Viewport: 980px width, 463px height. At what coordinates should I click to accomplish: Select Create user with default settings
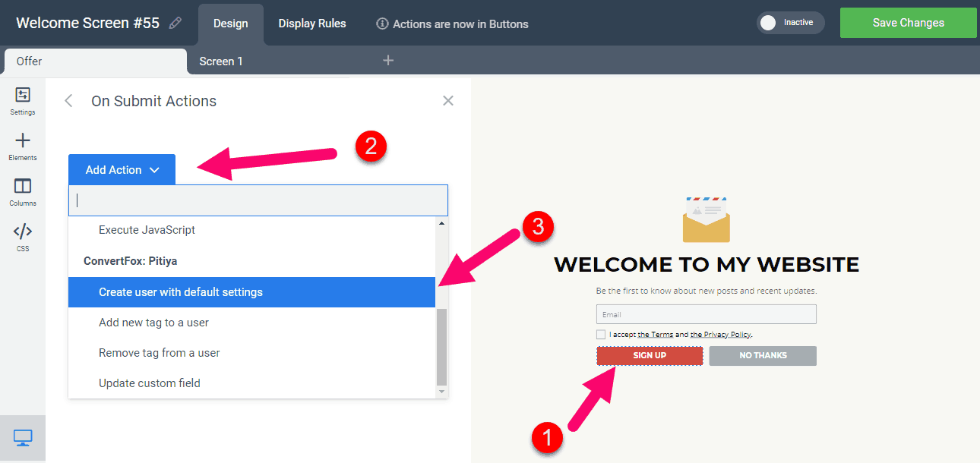point(252,292)
